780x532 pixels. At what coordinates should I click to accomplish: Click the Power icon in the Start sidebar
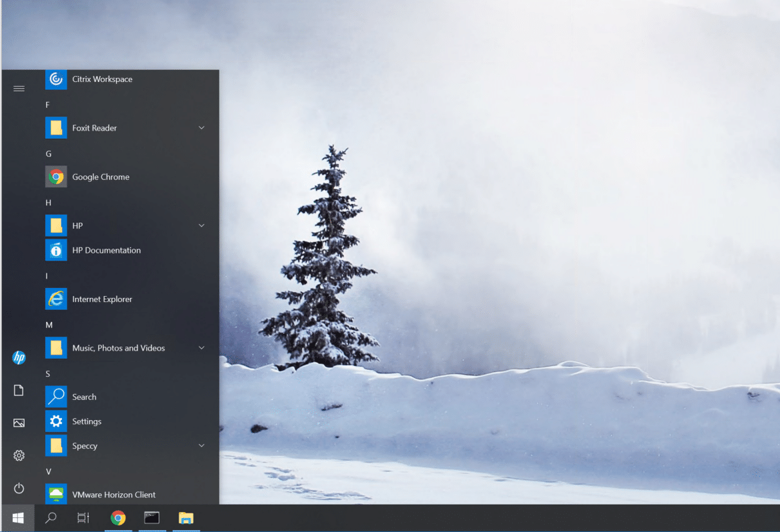pyautogui.click(x=19, y=488)
